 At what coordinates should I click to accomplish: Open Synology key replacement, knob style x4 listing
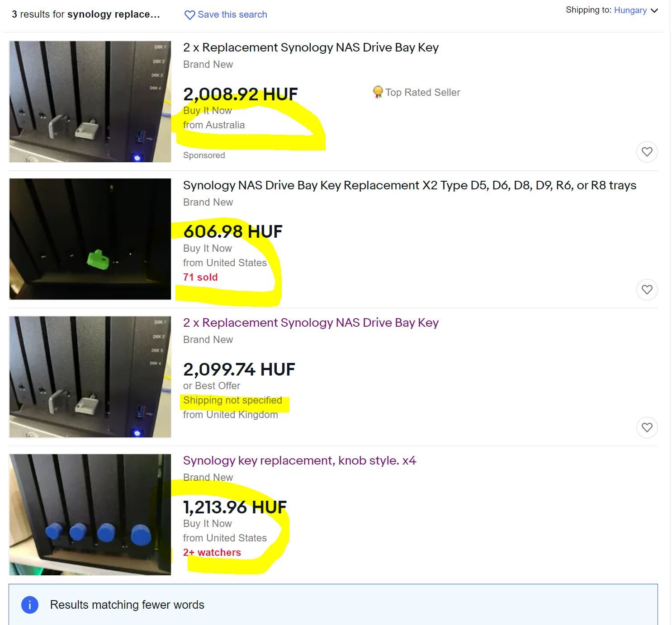[299, 461]
